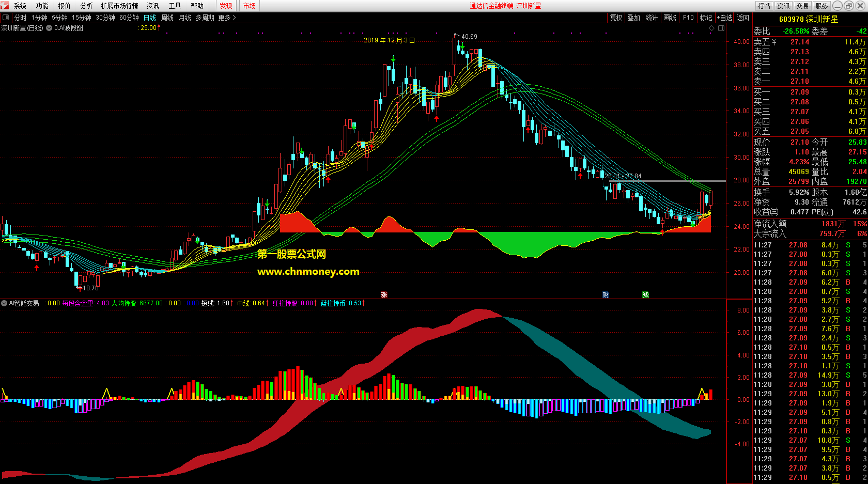Select the 30分钟 period
This screenshot has width=868, height=484.
(105, 18)
